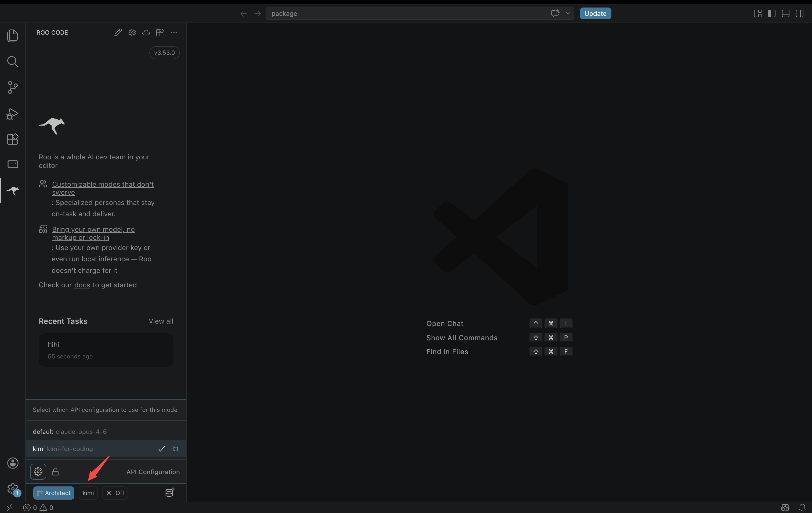Open the marketplace icon in Roo header

pyautogui.click(x=160, y=33)
